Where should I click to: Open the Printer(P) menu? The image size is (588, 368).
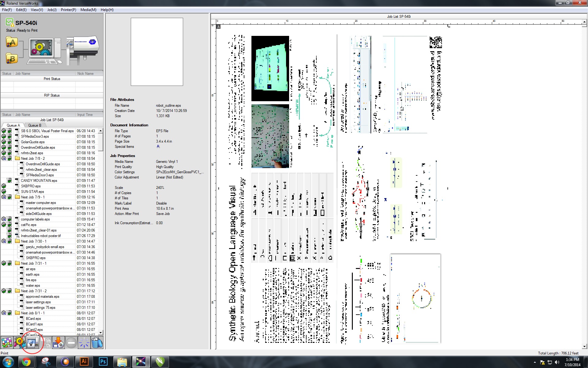69,10
